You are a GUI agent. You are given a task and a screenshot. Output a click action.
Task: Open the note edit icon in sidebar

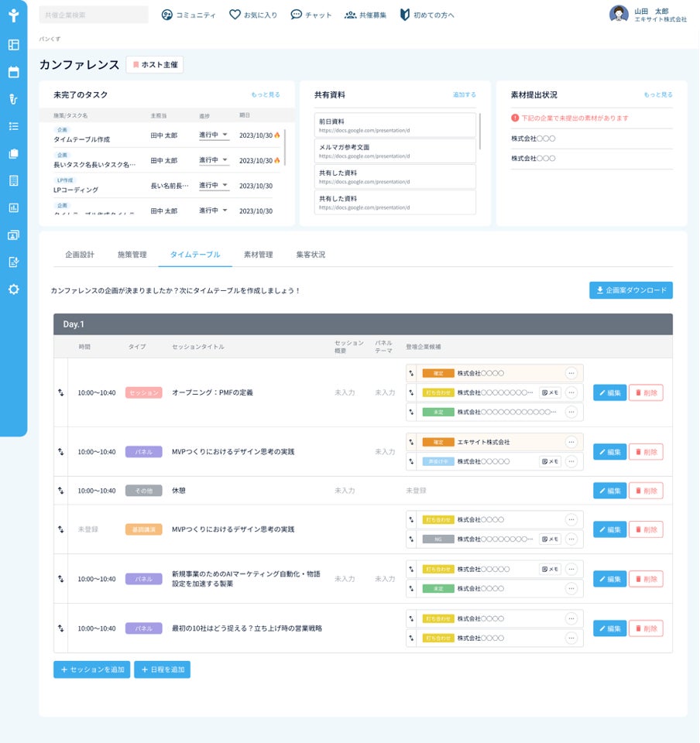tap(14, 262)
